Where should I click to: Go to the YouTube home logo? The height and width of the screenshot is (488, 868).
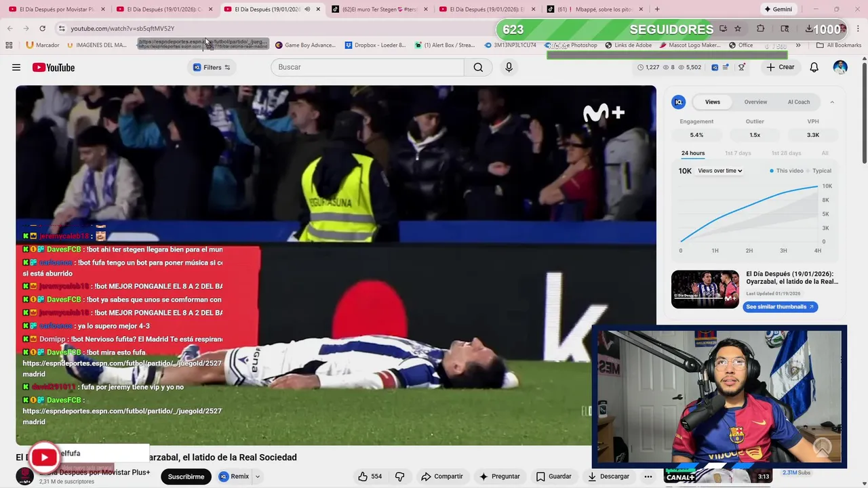pos(54,67)
